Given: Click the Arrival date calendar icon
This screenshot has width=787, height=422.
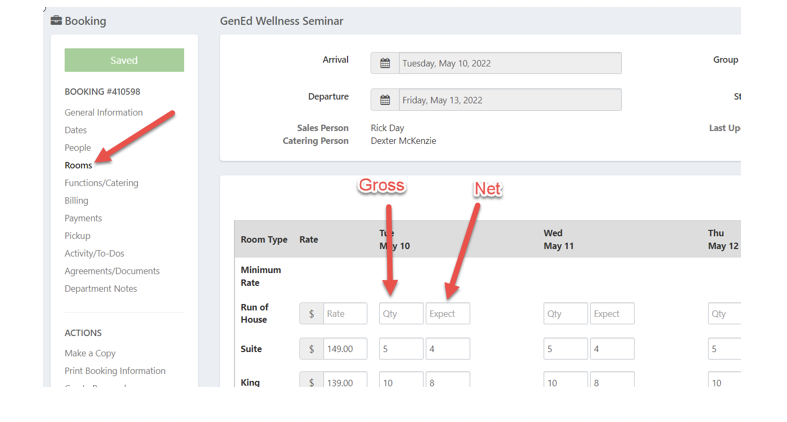Looking at the screenshot, I should pyautogui.click(x=385, y=63).
